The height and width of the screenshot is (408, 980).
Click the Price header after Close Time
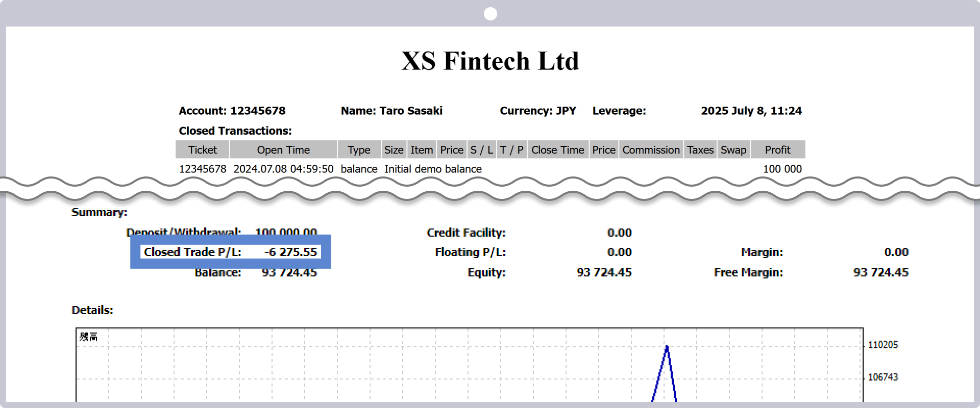[x=604, y=150]
